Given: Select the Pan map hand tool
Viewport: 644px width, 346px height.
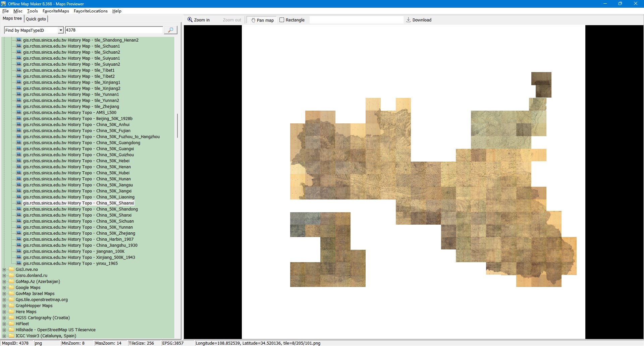Looking at the screenshot, I should tap(262, 20).
